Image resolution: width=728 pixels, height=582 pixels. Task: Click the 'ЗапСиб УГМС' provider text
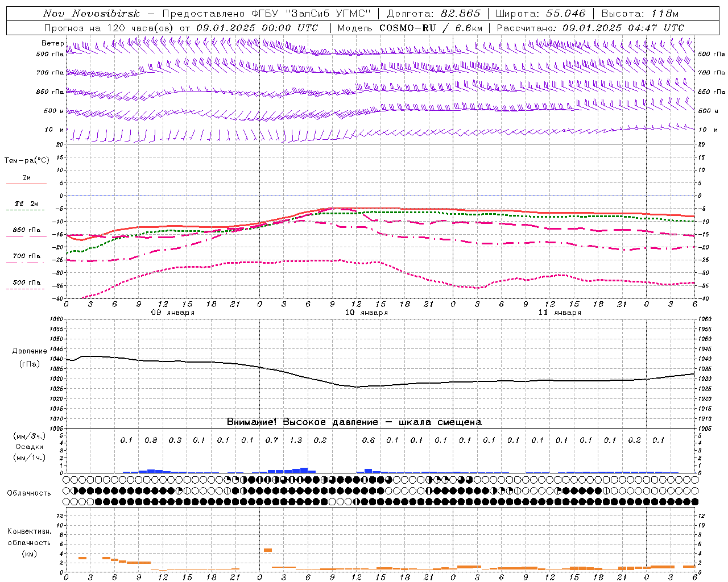coord(330,14)
